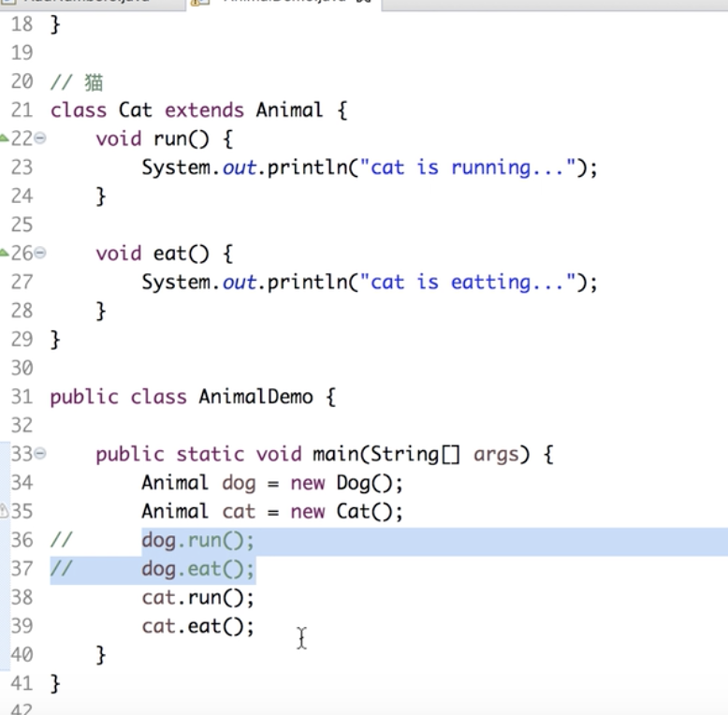Screen dimensions: 728x715
Task: Fold the main method at line 33
Action: click(x=40, y=455)
